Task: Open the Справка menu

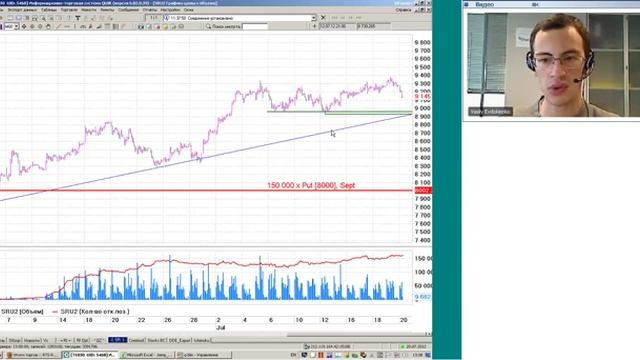Action: click(x=403, y=10)
